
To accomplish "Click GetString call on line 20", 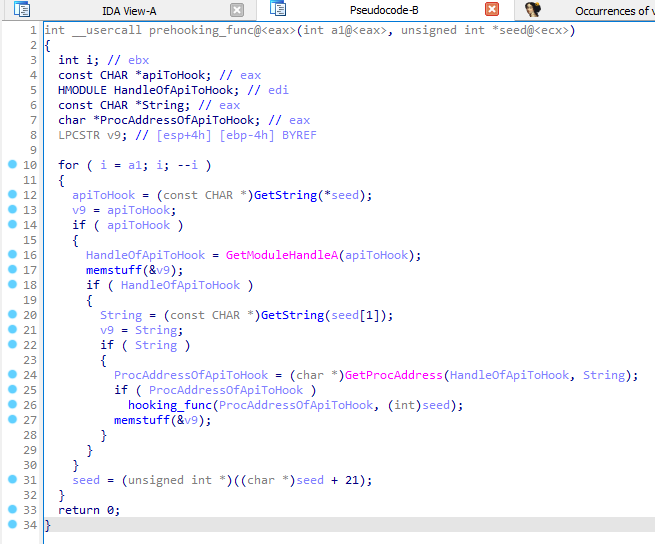I will (x=292, y=315).
